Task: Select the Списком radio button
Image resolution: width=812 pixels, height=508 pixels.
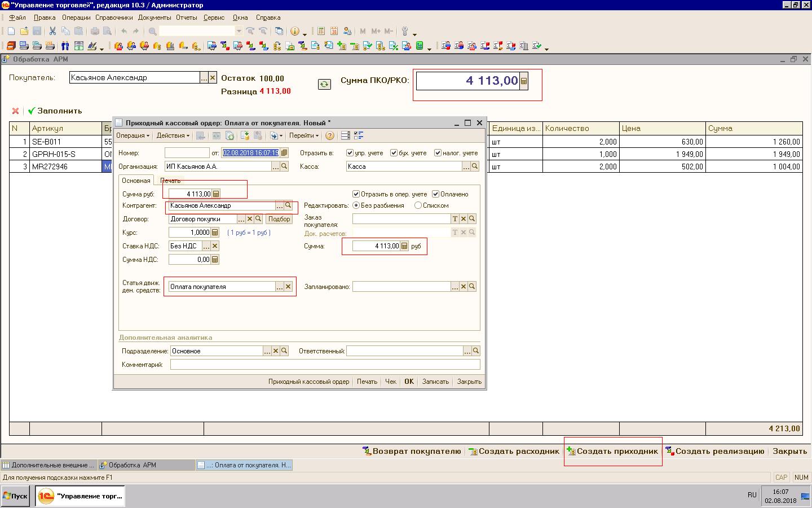Action: click(x=418, y=205)
